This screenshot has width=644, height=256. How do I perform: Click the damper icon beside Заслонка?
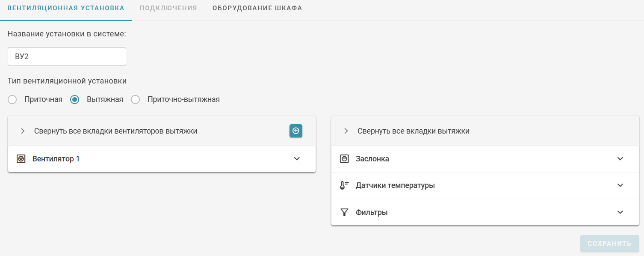pos(344,158)
